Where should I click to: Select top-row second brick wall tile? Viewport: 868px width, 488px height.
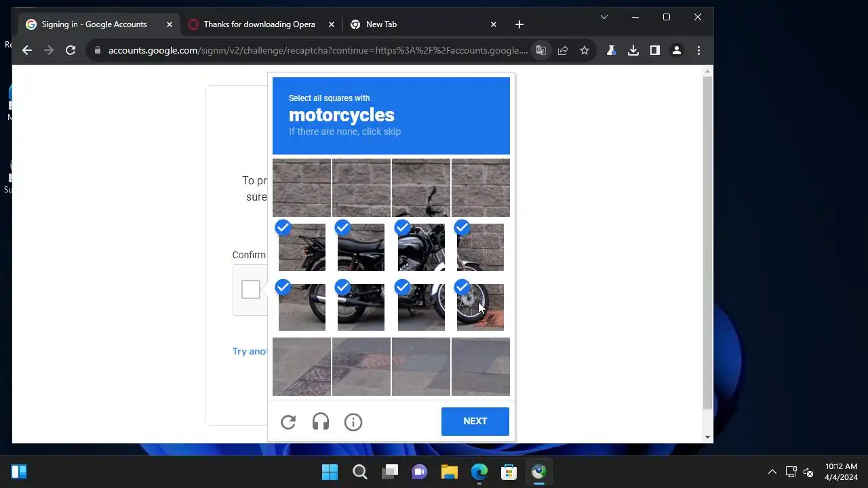(x=361, y=188)
